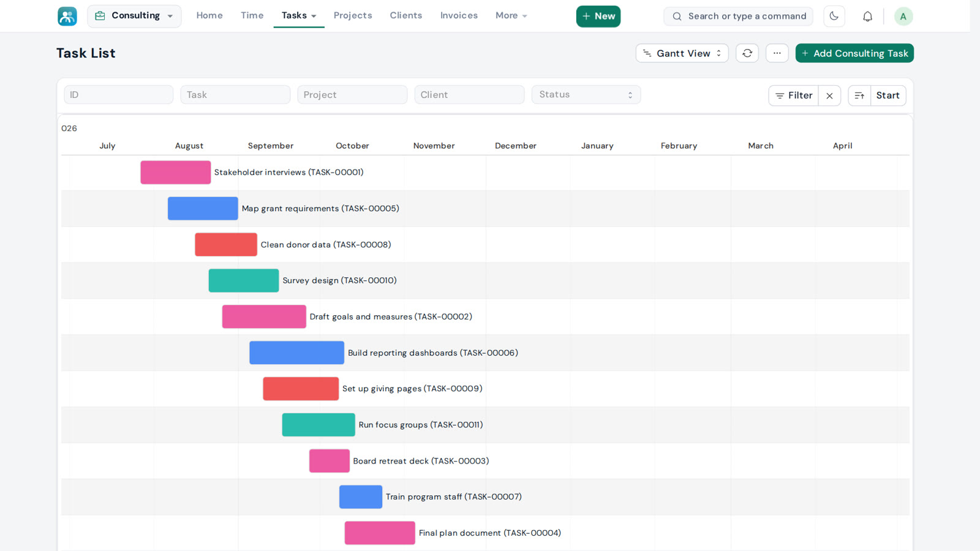Toggle sort direction icon
Image resolution: width=980 pixels, height=551 pixels.
(x=859, y=96)
